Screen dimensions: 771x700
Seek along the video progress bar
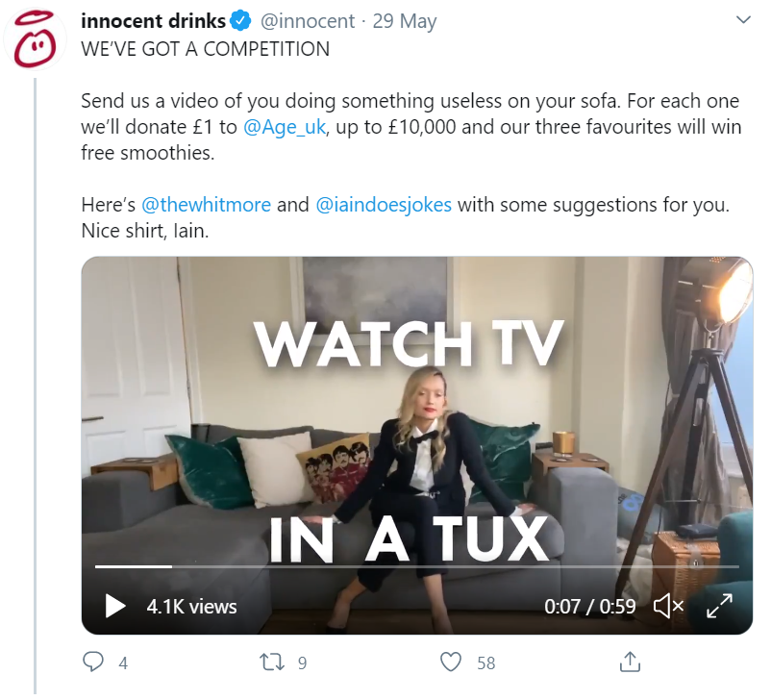pos(417,566)
